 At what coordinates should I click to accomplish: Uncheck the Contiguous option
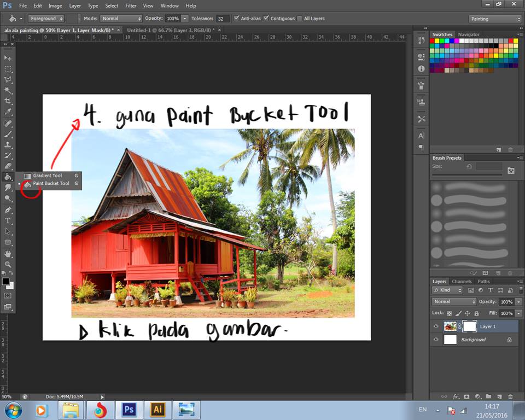tap(266, 19)
